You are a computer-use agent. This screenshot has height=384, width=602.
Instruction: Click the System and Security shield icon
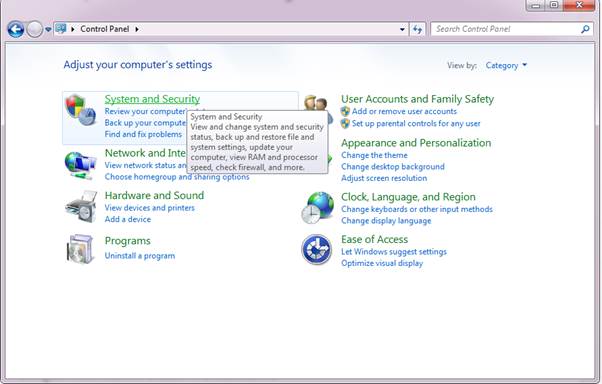click(x=80, y=109)
